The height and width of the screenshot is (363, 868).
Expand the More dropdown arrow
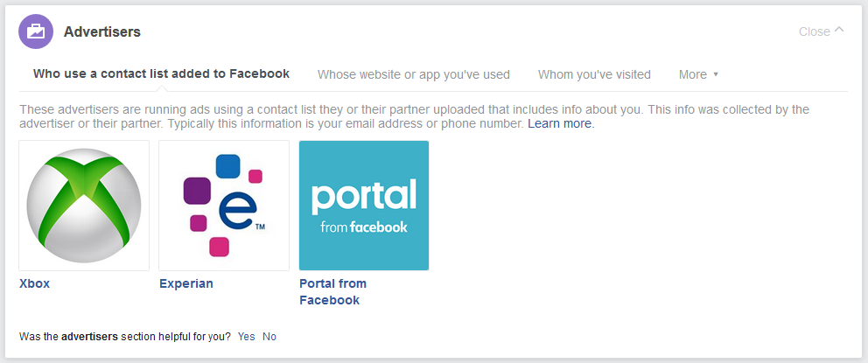click(x=716, y=74)
